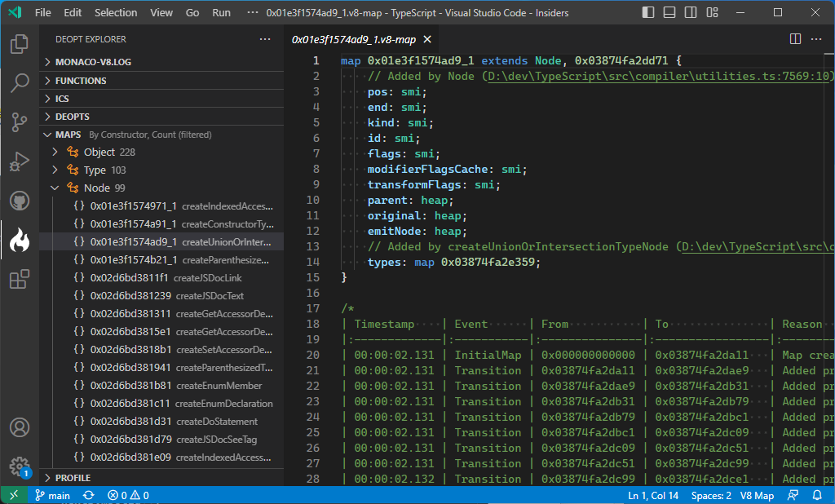Open editor More Actions ellipsis
Image resolution: width=835 pixels, height=504 pixels.
816,39
